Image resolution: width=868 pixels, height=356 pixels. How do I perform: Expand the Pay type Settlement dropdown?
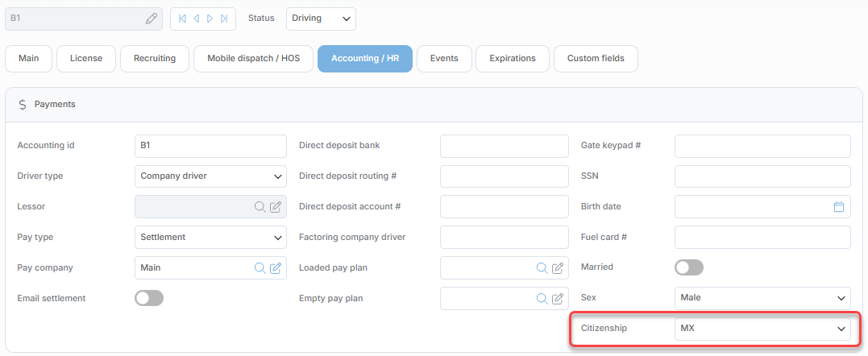click(x=211, y=237)
